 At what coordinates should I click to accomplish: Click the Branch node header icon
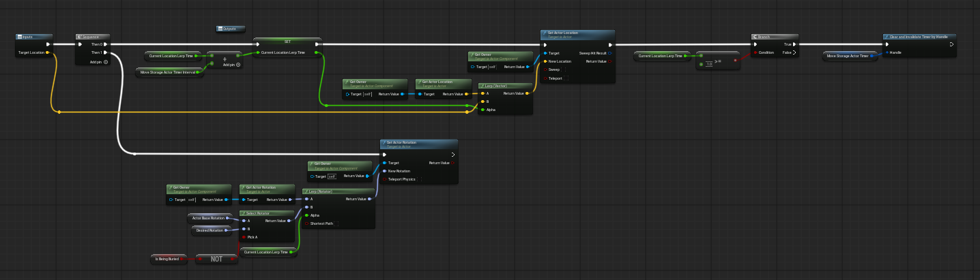(755, 37)
